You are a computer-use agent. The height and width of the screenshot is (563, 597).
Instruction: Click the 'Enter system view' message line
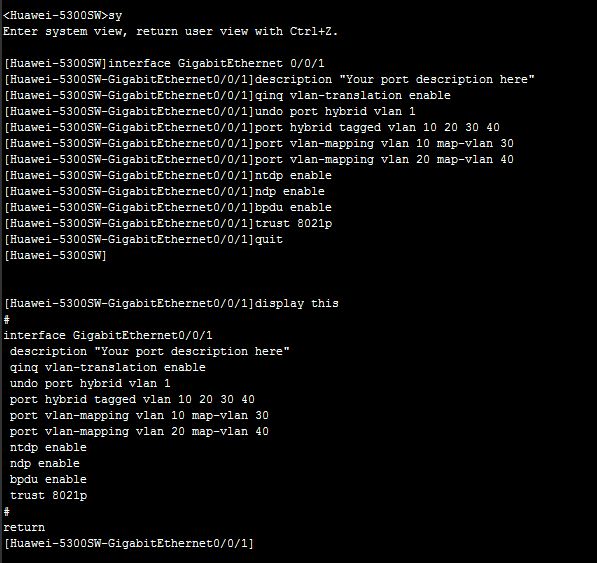171,31
